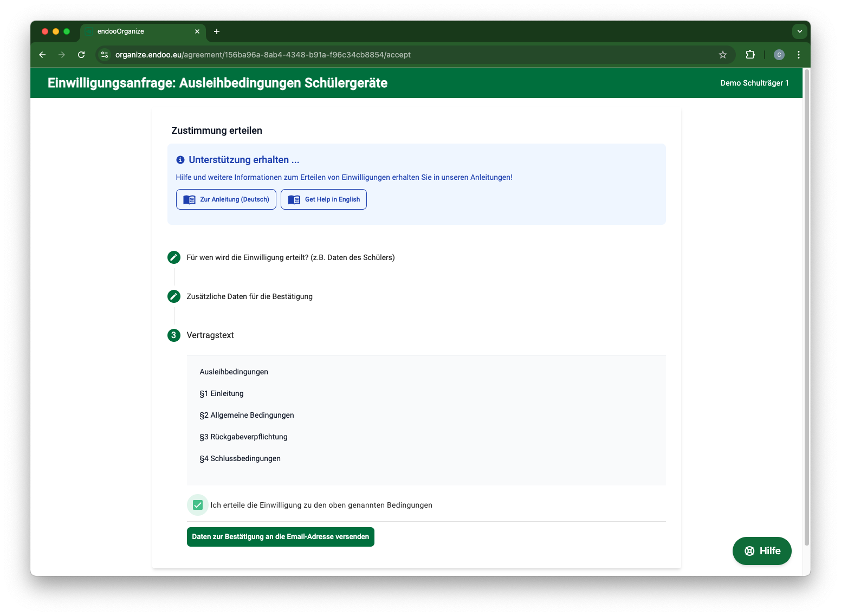Expand the tab search dropdown arrow
This screenshot has height=616, width=841.
coord(799,31)
